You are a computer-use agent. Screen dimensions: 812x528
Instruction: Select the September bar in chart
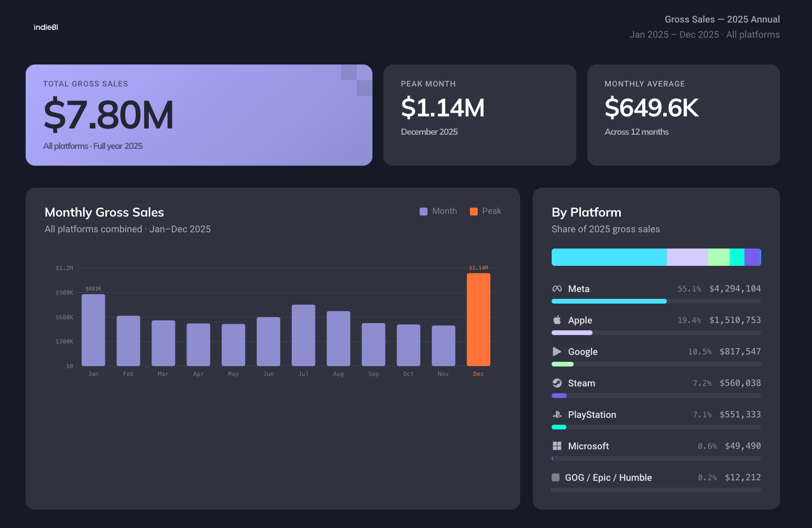click(374, 344)
